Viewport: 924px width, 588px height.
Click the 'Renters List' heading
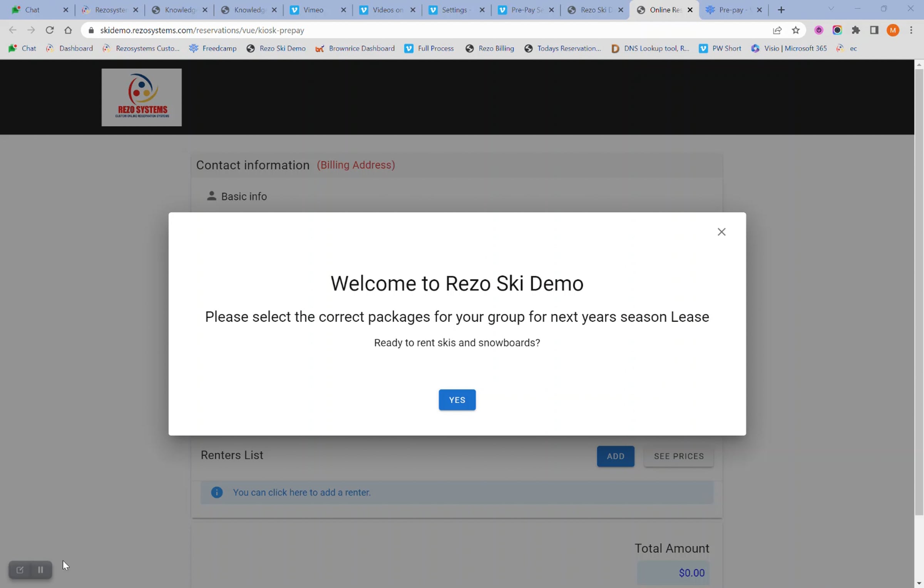[232, 455]
